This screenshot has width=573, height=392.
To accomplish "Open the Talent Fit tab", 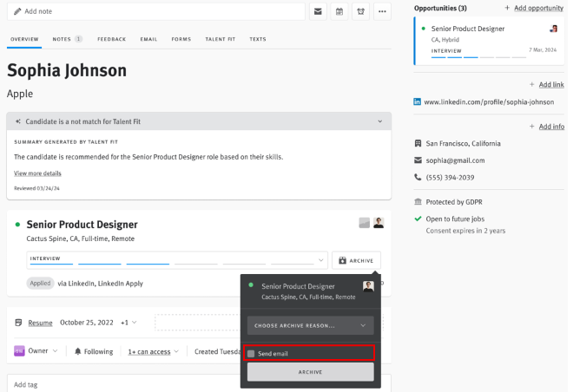I will [x=221, y=39].
